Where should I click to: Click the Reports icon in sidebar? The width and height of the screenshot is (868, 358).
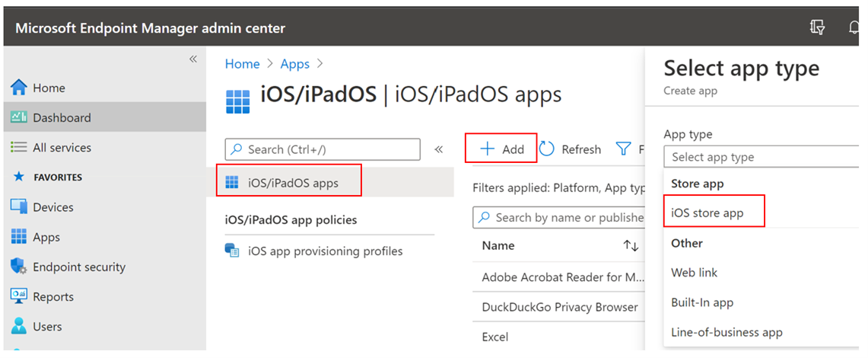pyautogui.click(x=19, y=296)
